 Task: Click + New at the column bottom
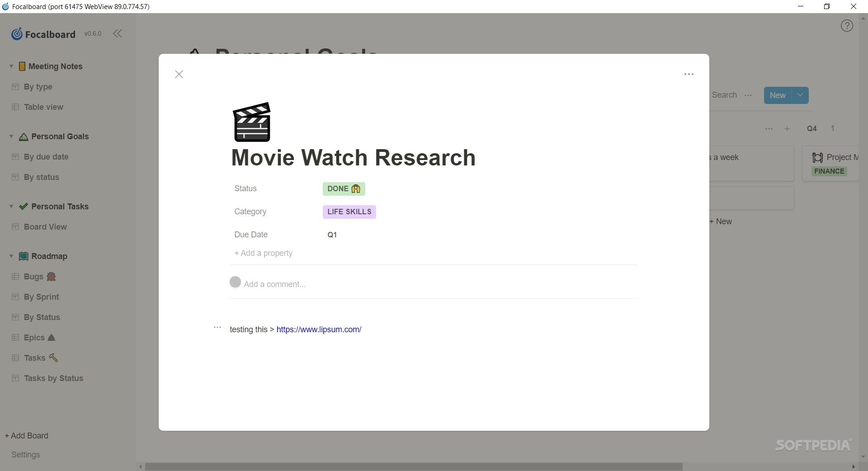coord(721,221)
